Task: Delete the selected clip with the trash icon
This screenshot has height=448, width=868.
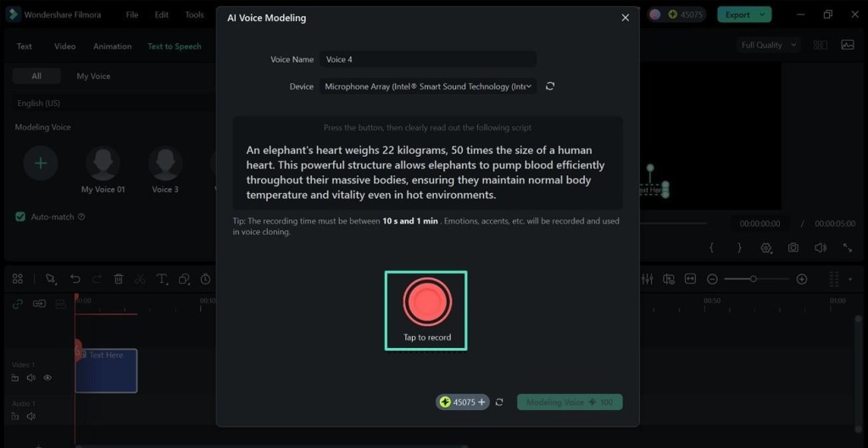Action: 119,279
